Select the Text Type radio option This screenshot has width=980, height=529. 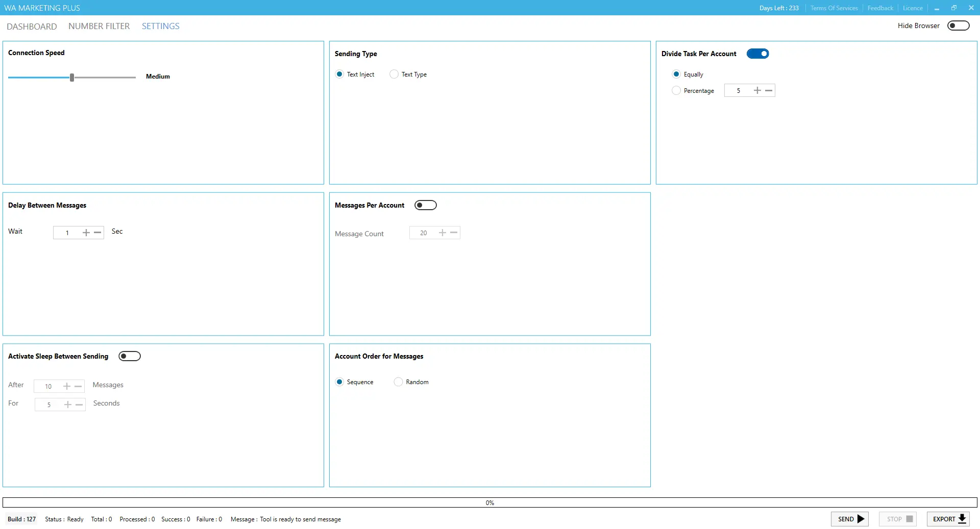coord(394,74)
